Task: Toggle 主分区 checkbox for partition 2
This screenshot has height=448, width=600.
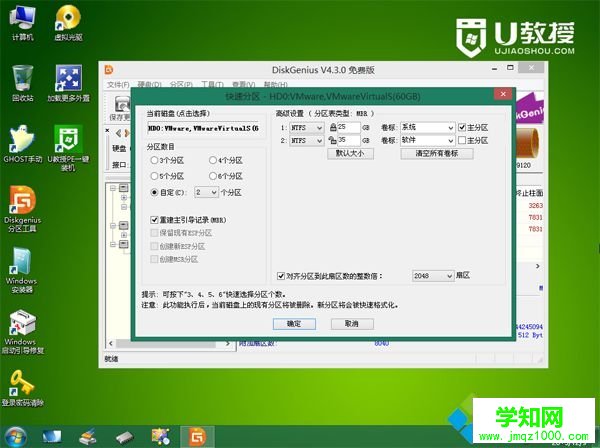Action: [462, 140]
